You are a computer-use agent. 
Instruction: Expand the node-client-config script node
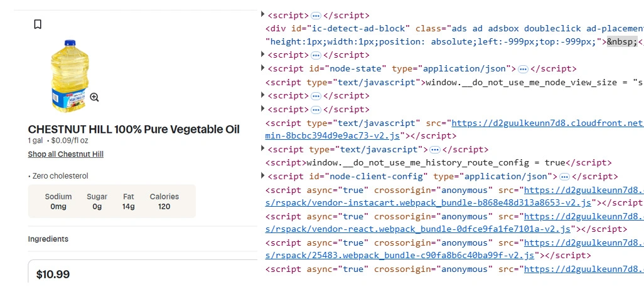click(262, 177)
